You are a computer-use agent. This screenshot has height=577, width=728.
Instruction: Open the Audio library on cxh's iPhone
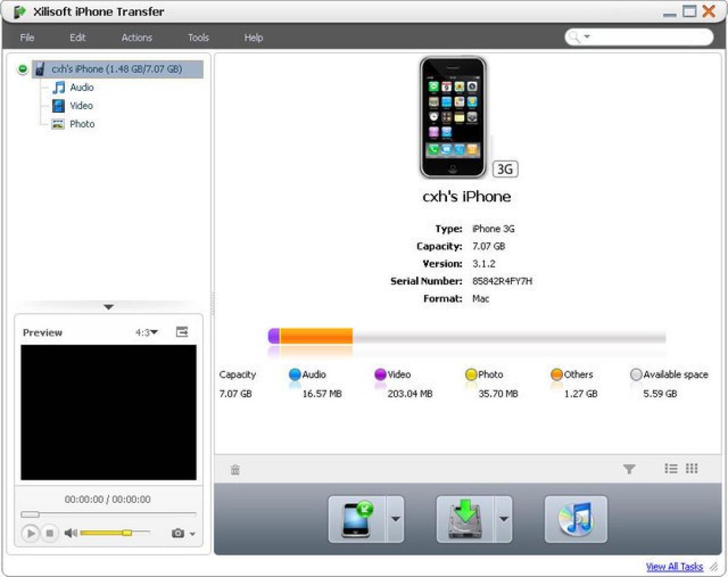82,87
